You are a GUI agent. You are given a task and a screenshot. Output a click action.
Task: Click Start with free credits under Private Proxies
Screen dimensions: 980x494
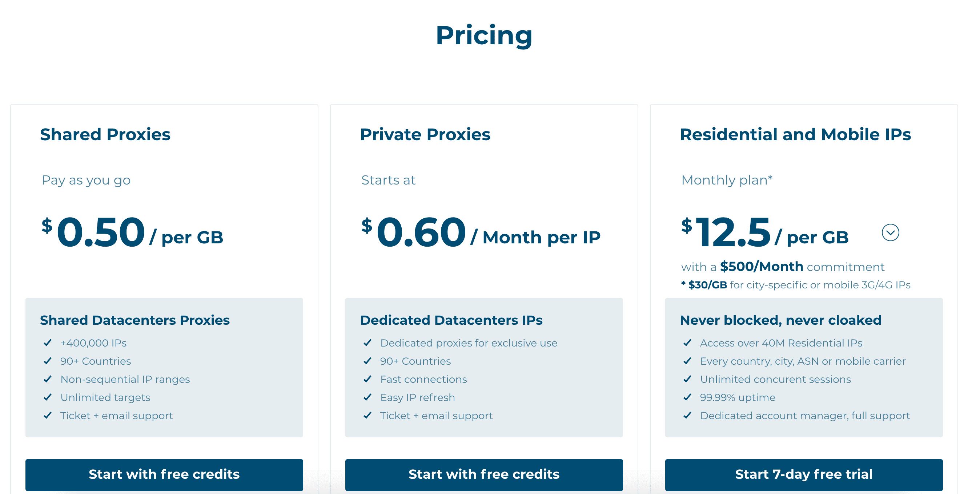point(484,474)
